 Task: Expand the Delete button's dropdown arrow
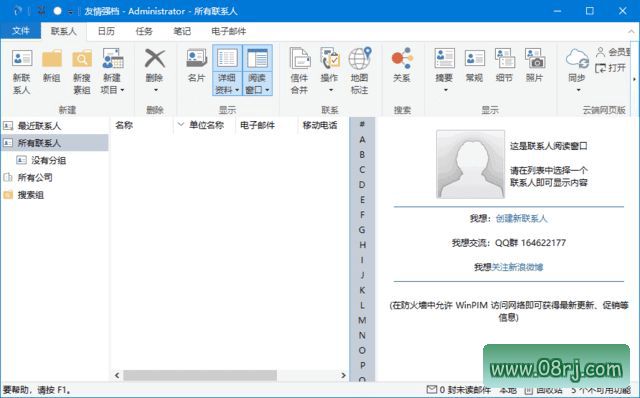155,90
